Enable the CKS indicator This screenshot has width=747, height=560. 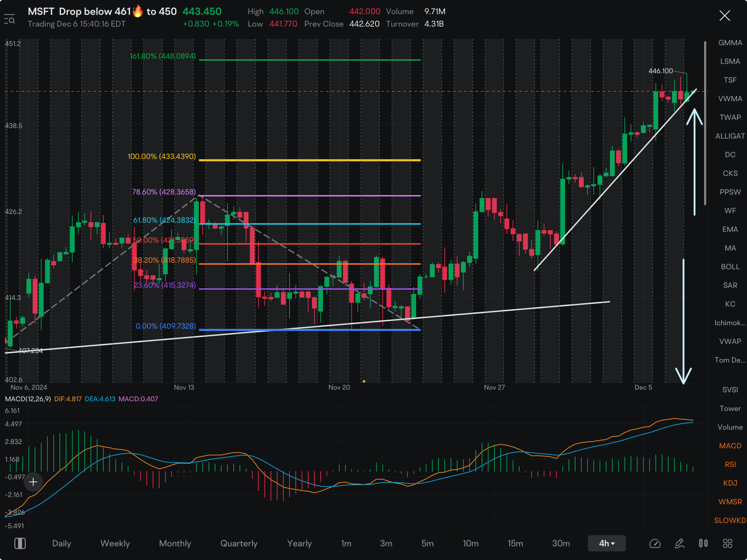pyautogui.click(x=730, y=174)
